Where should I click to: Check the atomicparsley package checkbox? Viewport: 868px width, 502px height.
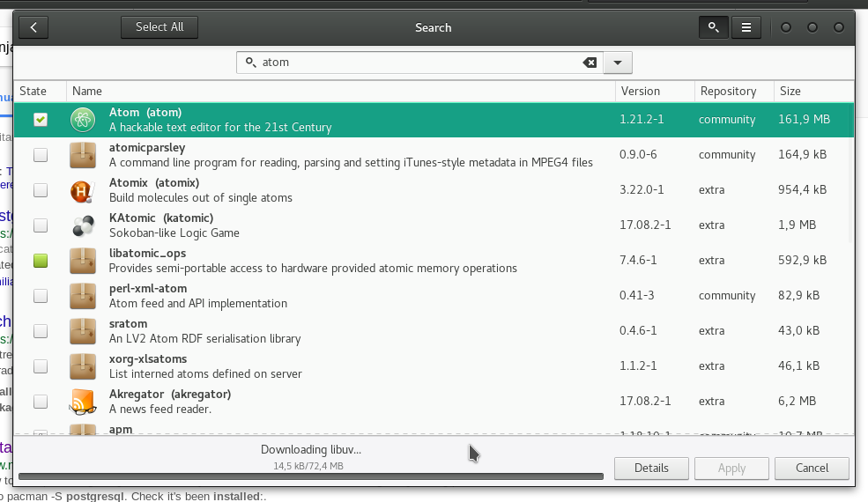click(x=41, y=155)
